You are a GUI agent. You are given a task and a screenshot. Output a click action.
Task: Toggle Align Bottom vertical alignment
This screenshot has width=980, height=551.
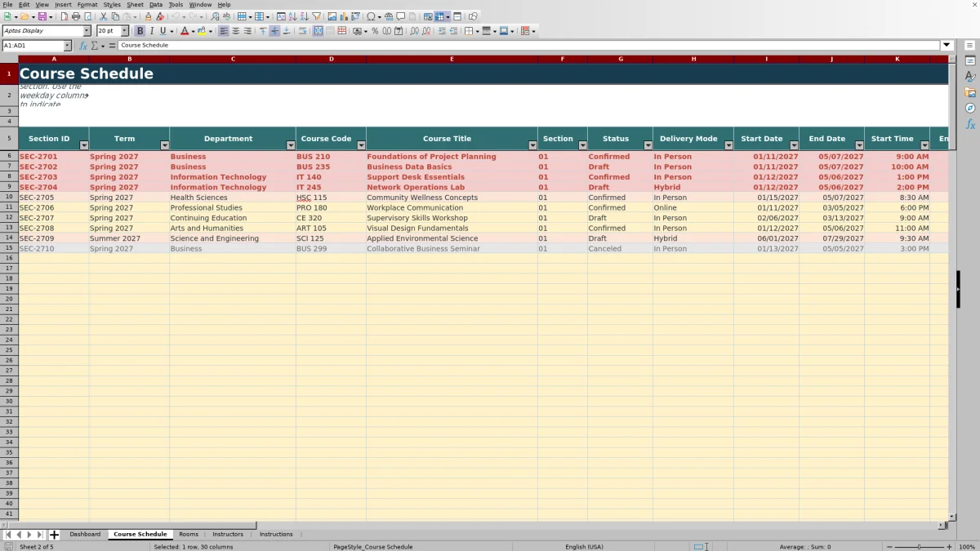tap(287, 31)
